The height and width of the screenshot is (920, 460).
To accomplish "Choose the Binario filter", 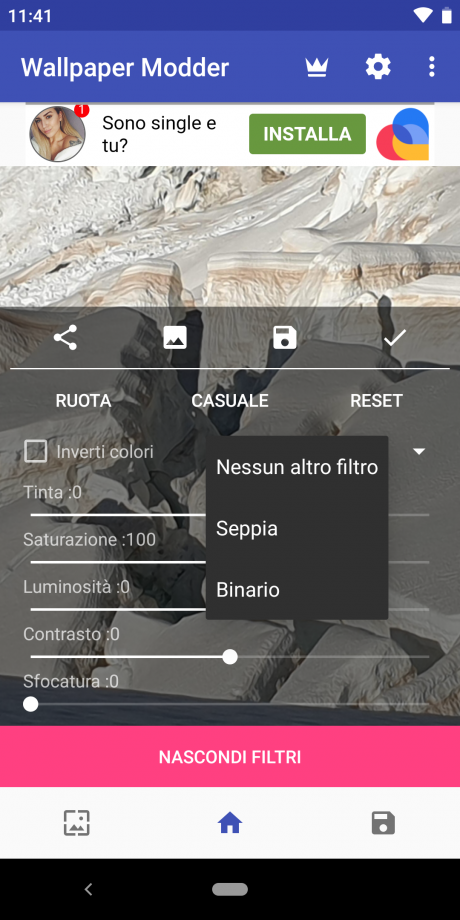I will (297, 590).
